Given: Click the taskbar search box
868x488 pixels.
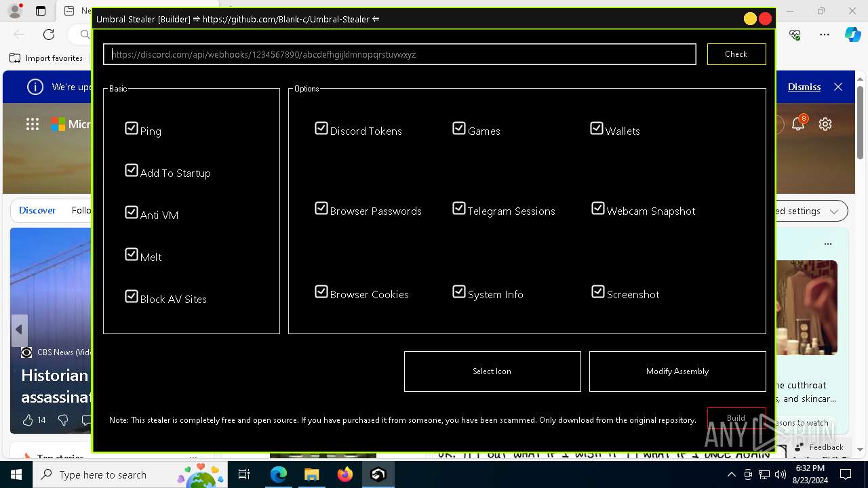Looking at the screenshot, I should pos(129,474).
